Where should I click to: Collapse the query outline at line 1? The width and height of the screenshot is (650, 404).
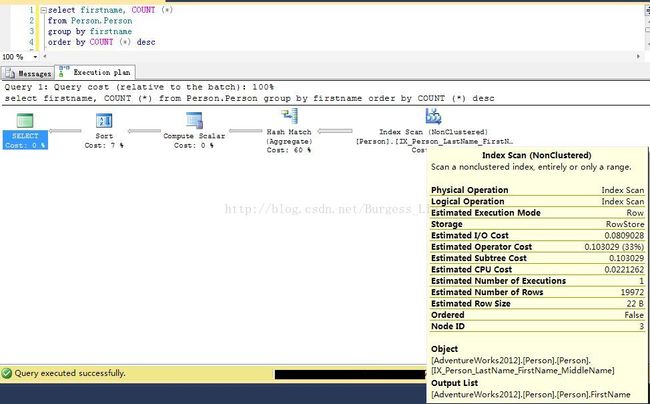tap(44, 10)
